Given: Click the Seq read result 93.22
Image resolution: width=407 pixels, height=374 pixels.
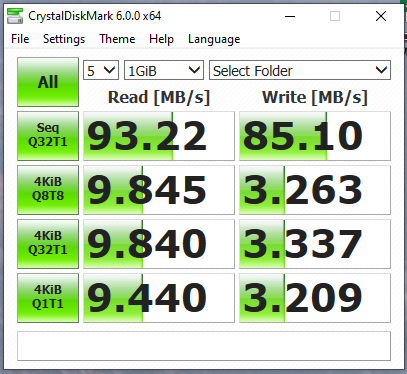Looking at the screenshot, I should pos(159,136).
